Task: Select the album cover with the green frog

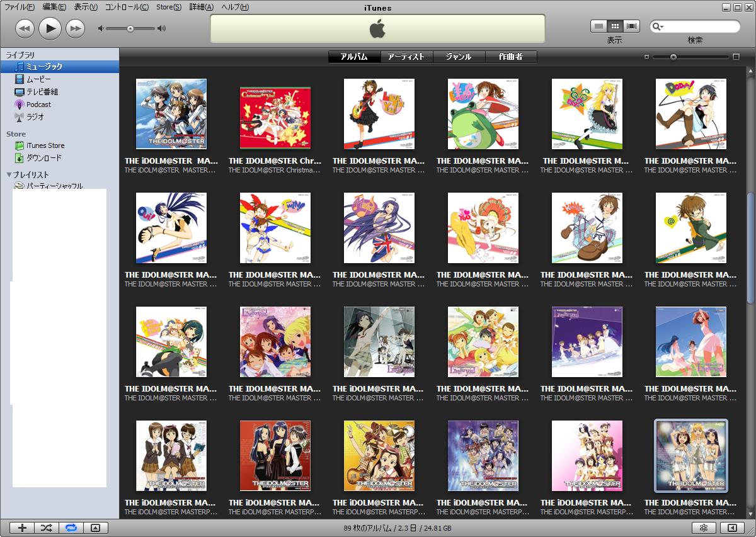Action: (483, 114)
